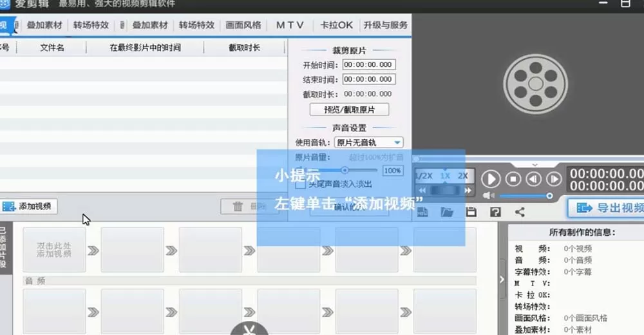Switch to the 卡拉OK tab
This screenshot has height=335, width=644.
coord(336,25)
